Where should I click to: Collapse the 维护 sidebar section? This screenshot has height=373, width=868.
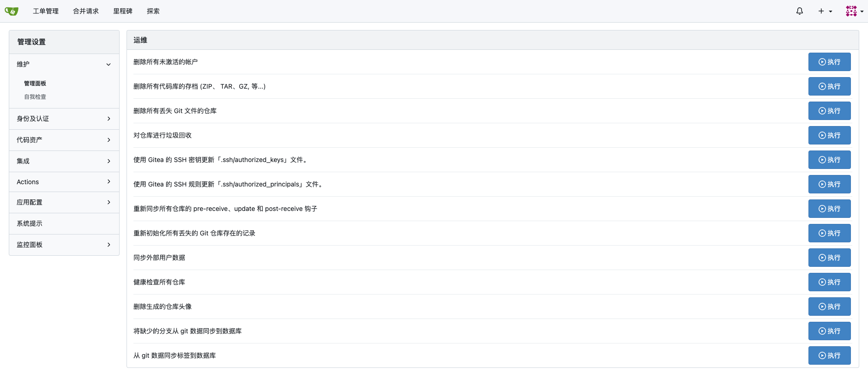coord(64,64)
